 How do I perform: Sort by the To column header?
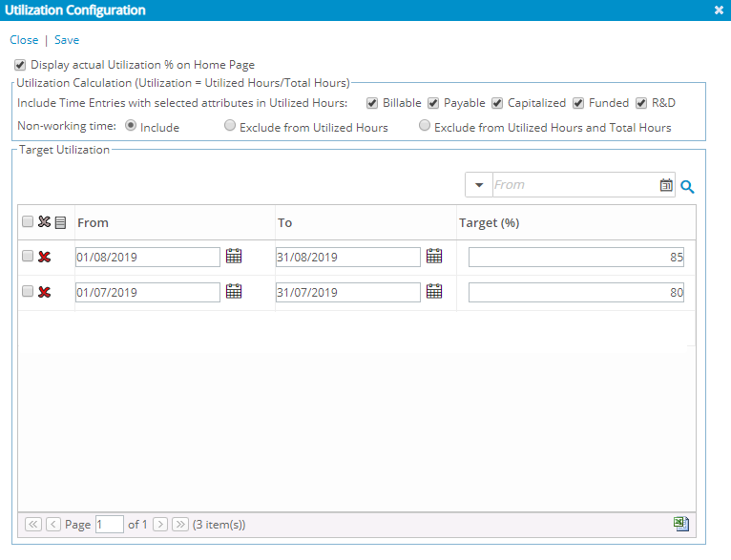point(284,222)
